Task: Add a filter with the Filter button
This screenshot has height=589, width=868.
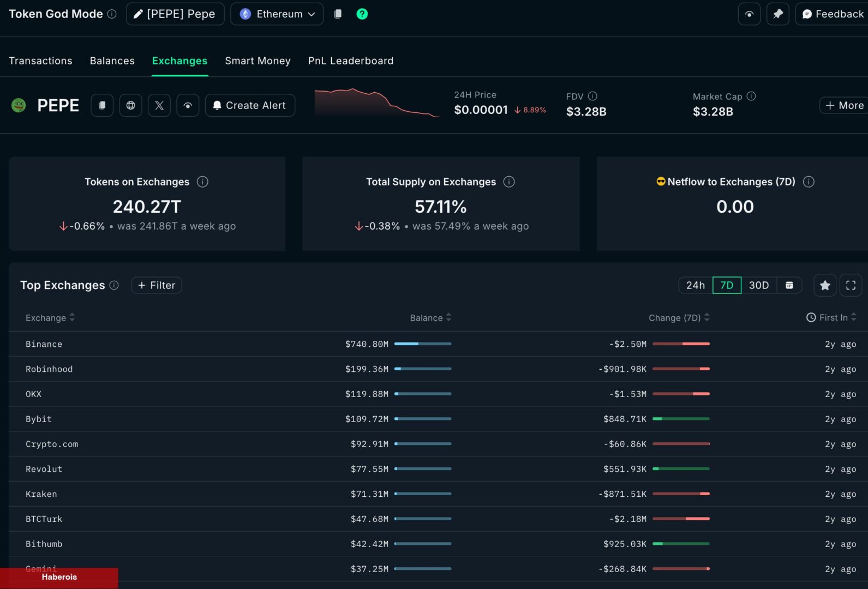Action: click(x=157, y=285)
